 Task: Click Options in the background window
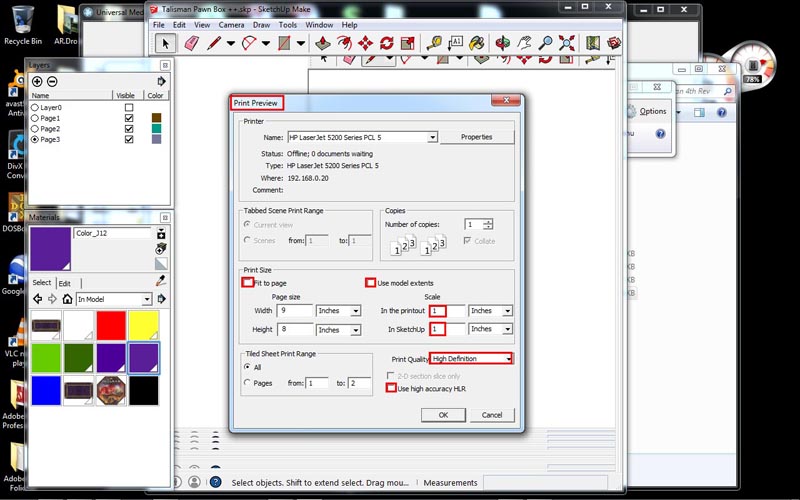point(653,111)
